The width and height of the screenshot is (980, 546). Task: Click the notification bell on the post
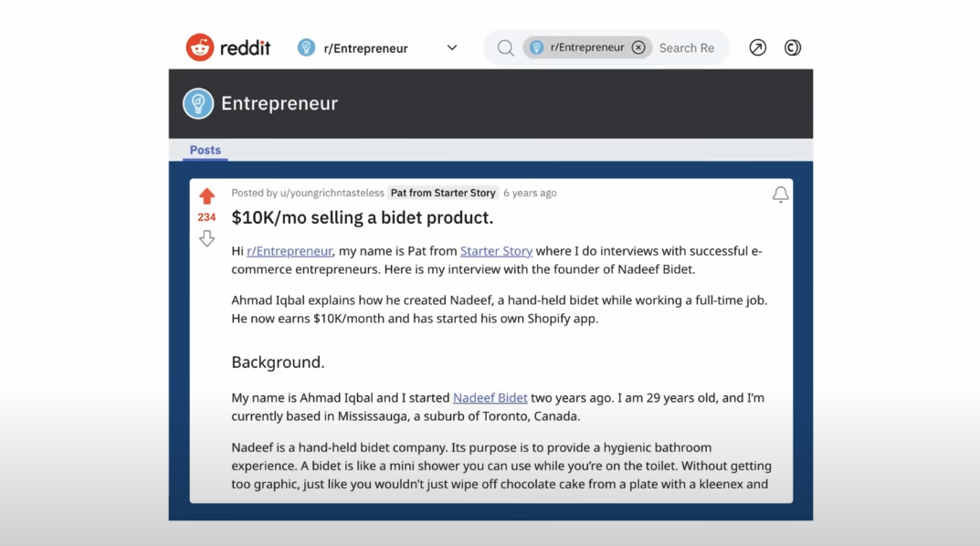coord(780,194)
